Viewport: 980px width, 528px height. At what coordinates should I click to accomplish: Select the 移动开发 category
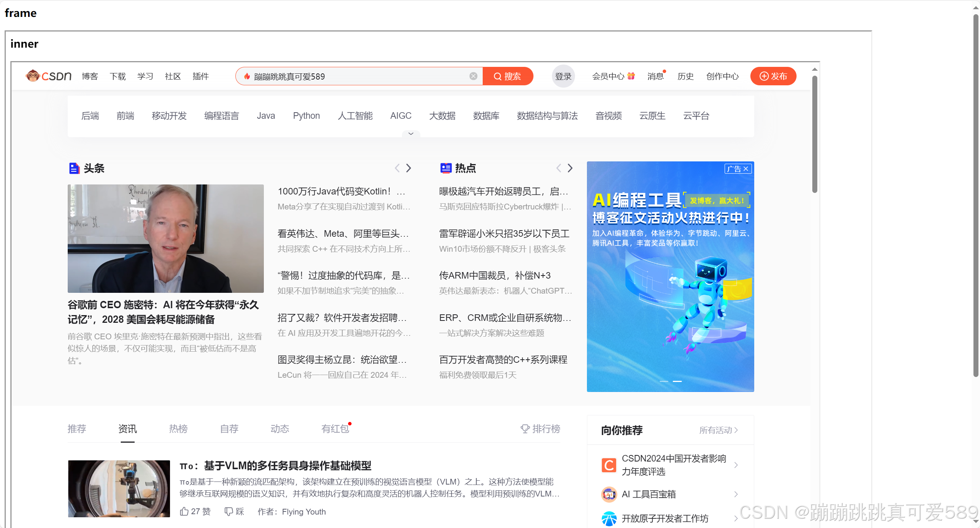pyautogui.click(x=169, y=116)
